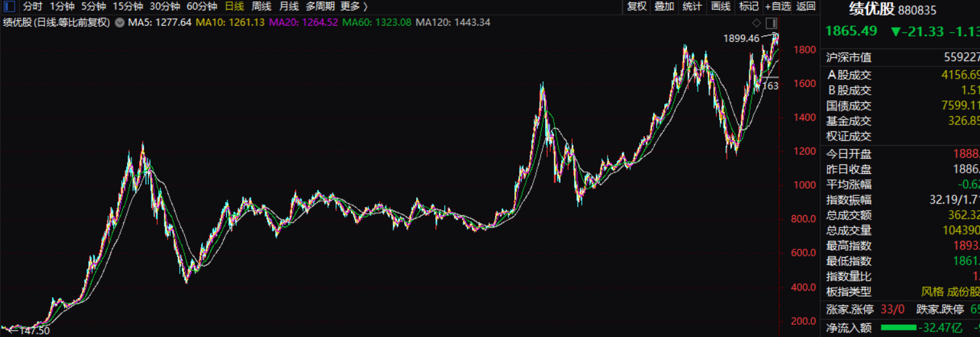Click the 标记 mark button
980x337 pixels.
749,6
